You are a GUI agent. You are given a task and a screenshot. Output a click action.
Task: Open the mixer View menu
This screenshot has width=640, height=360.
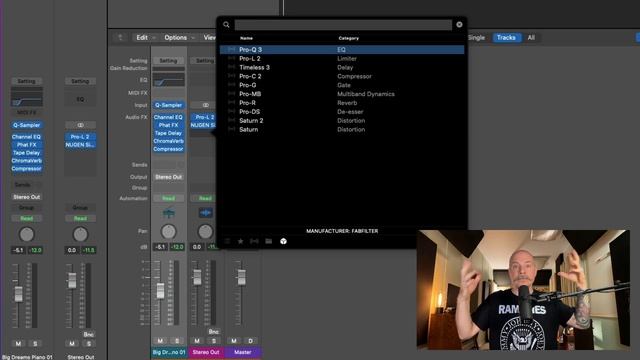tap(209, 38)
